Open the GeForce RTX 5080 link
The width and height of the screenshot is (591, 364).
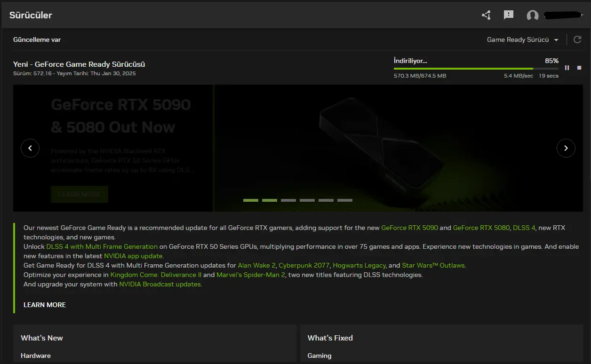pyautogui.click(x=481, y=228)
